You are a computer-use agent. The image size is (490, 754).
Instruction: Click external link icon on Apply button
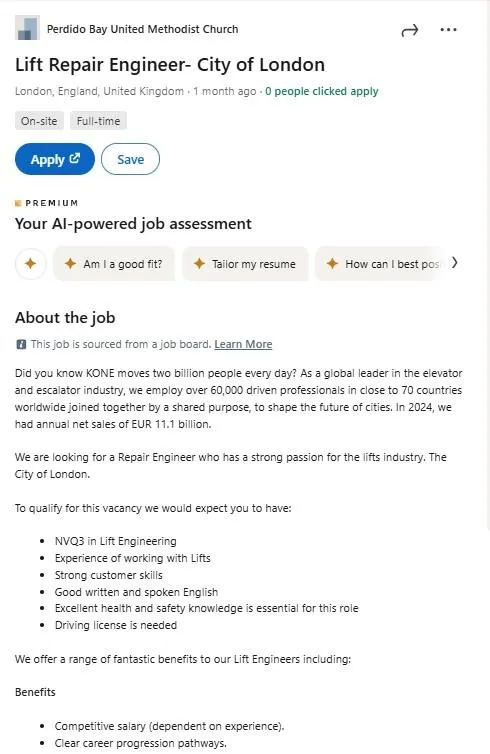coord(75,158)
